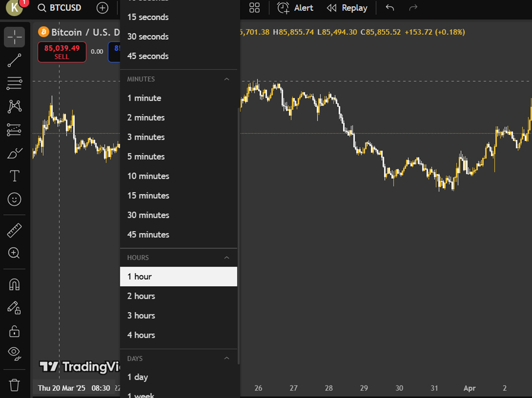Select the 1 minute interval
Viewport: 532px width, 398px height.
point(178,98)
